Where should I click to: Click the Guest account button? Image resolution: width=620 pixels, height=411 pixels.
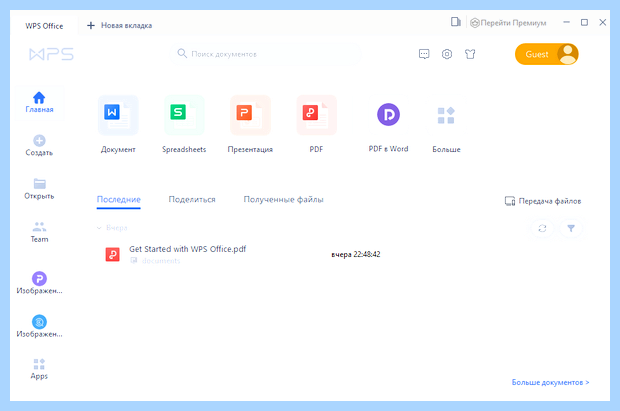[x=546, y=54]
